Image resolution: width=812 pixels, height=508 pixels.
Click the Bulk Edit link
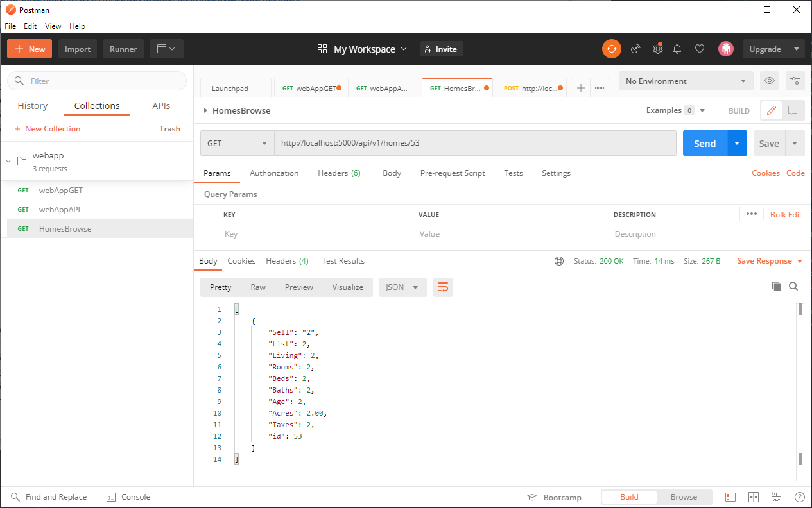786,215
